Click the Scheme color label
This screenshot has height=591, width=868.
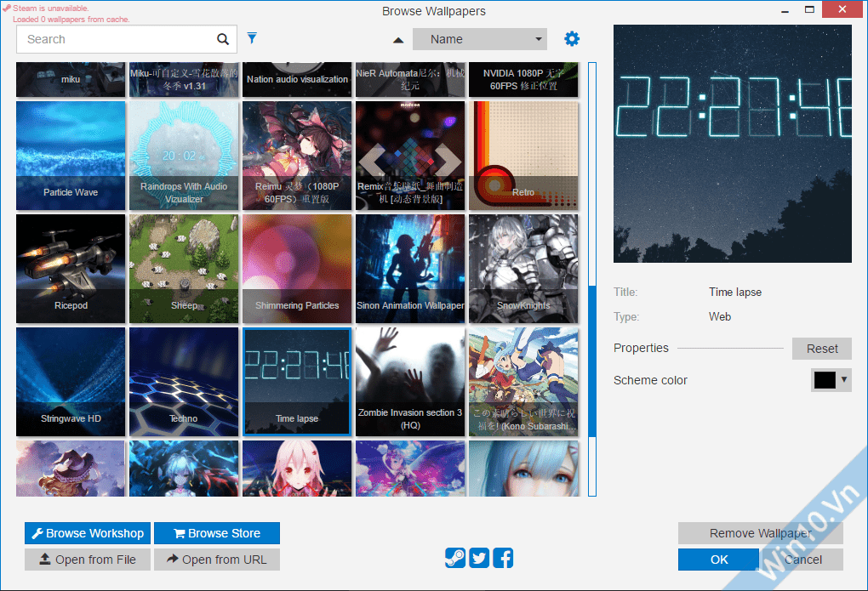pyautogui.click(x=650, y=380)
